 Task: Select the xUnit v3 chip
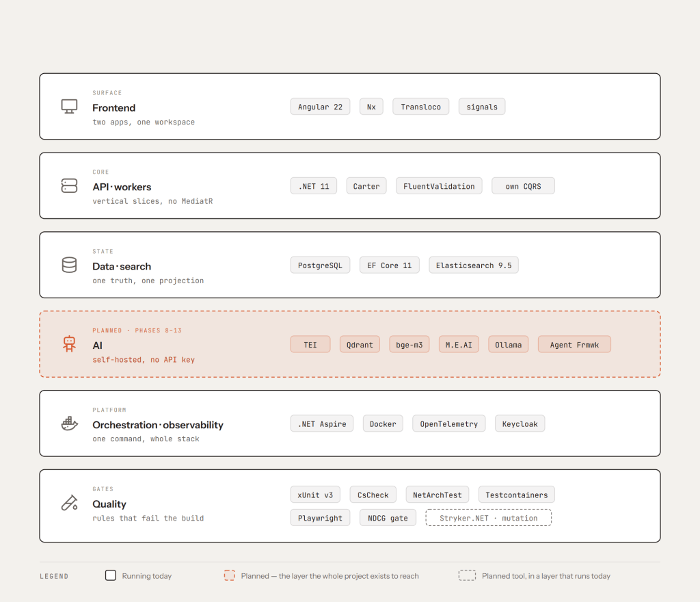click(x=315, y=495)
